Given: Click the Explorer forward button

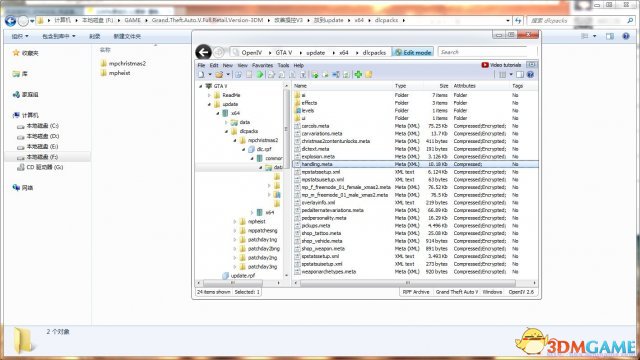Looking at the screenshot, I should tap(23, 21).
